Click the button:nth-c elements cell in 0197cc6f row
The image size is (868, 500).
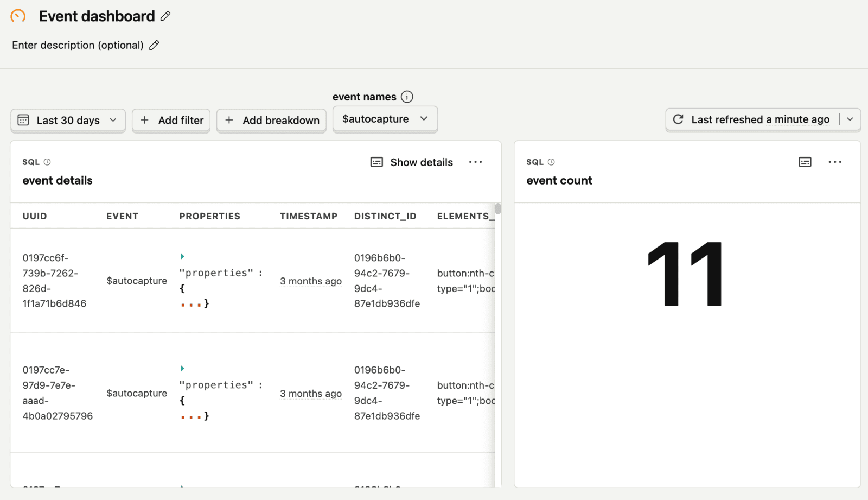click(x=466, y=281)
